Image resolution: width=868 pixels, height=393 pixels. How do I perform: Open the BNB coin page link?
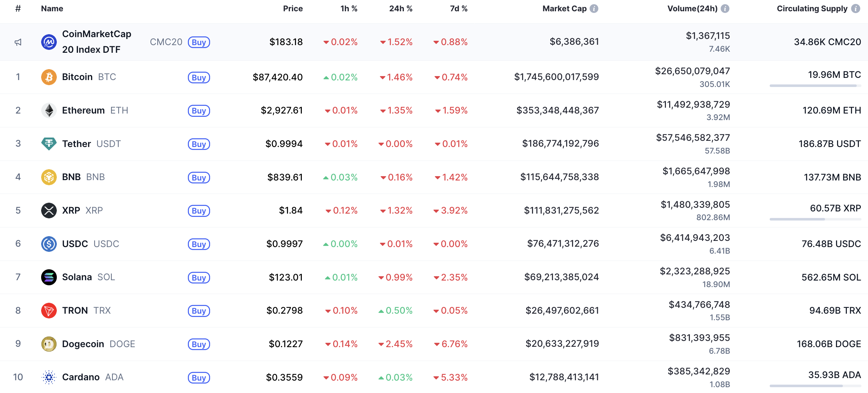point(71,177)
